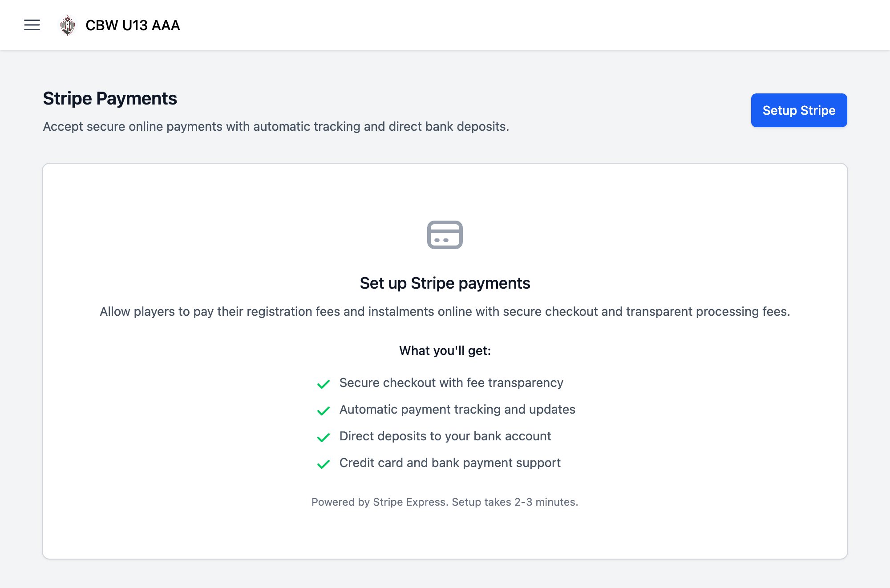Click the checkmark beside Direct deposits
The width and height of the screenshot is (890, 588).
click(x=324, y=437)
